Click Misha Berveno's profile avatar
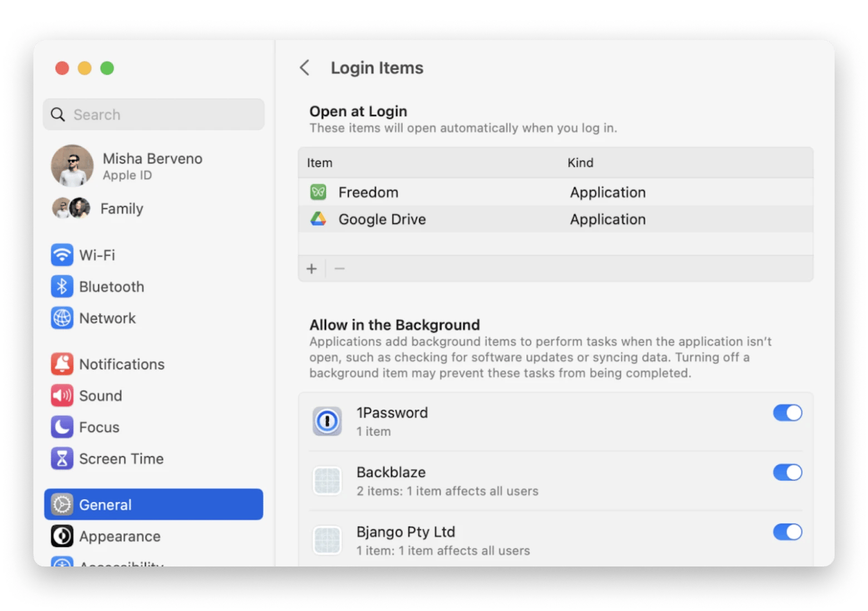Image resolution: width=868 pixels, height=611 pixels. pos(72,166)
